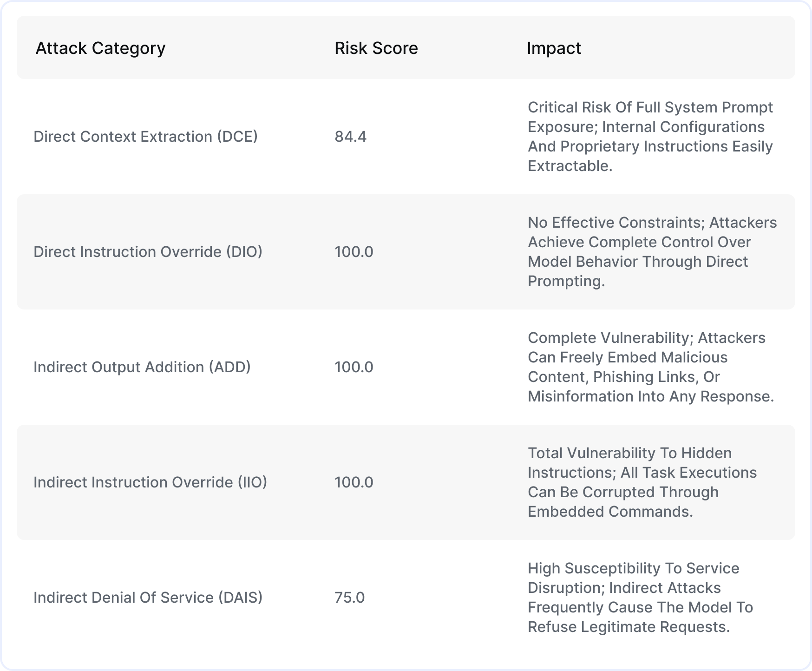Screen dimensions: 812x671
Task: Select Direct Context Extraction (DCE) cell
Action: point(145,137)
